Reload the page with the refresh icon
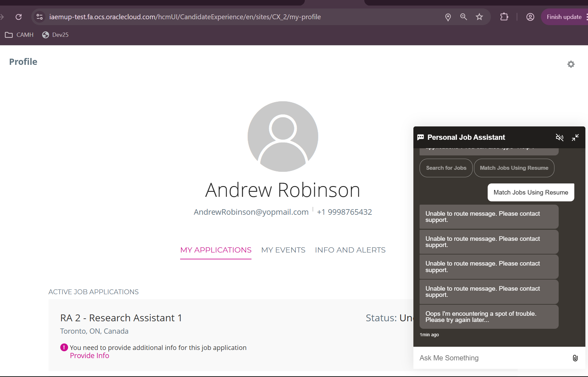The height and width of the screenshot is (377, 588). 19,17
